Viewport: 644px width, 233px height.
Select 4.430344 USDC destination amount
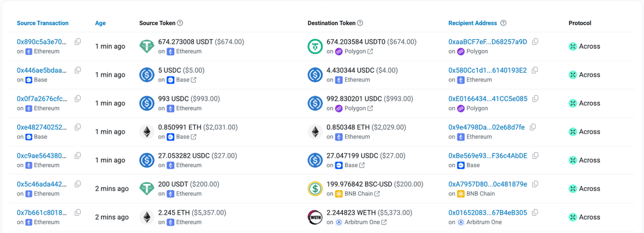pos(350,70)
